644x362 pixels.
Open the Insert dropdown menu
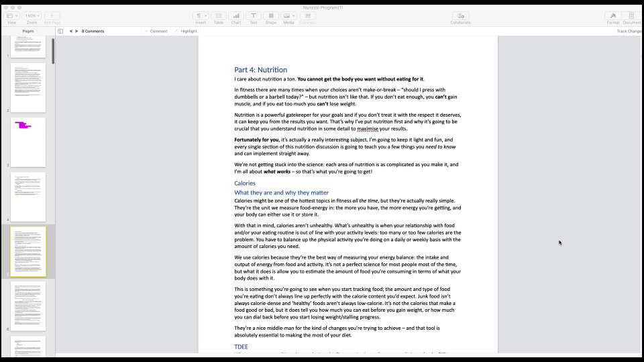point(201,15)
